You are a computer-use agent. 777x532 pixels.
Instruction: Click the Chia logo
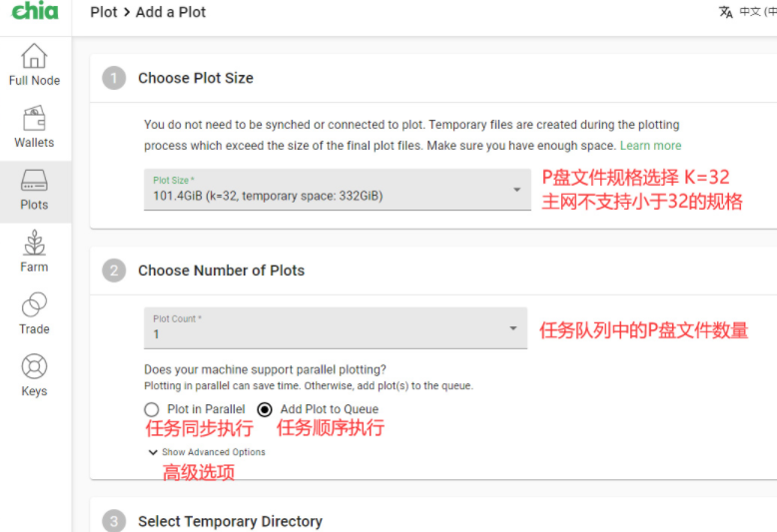point(35,12)
